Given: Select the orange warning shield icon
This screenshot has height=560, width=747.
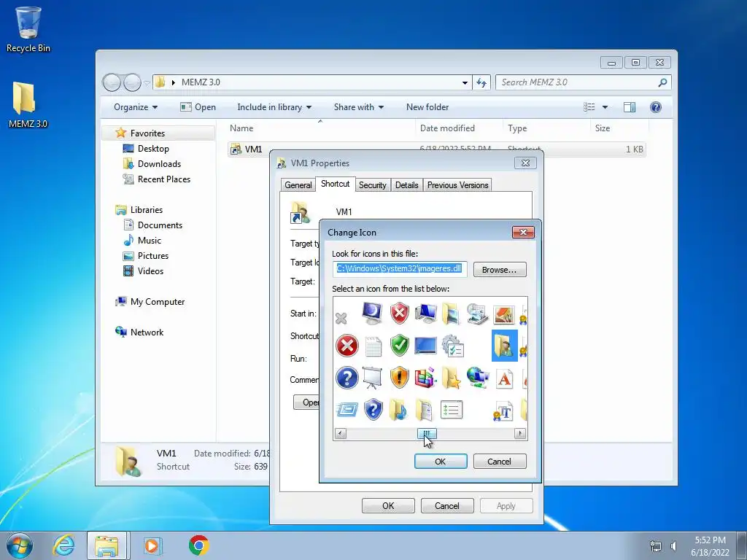Looking at the screenshot, I should (399, 378).
